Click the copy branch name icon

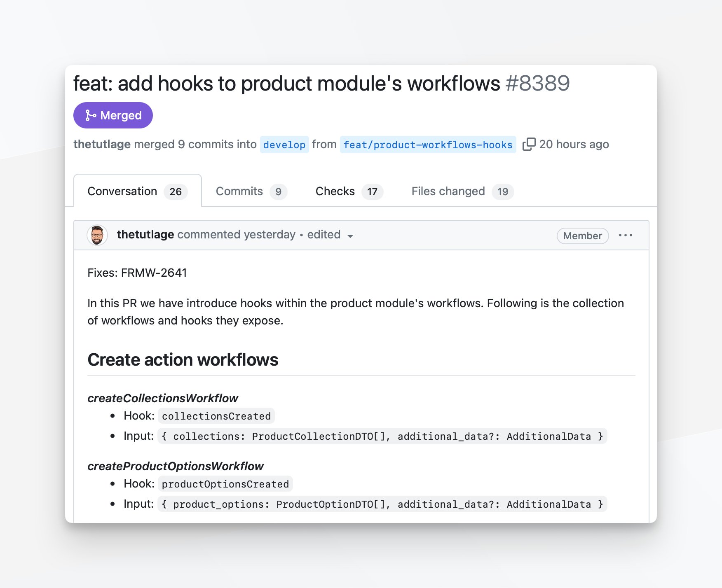[x=529, y=145]
